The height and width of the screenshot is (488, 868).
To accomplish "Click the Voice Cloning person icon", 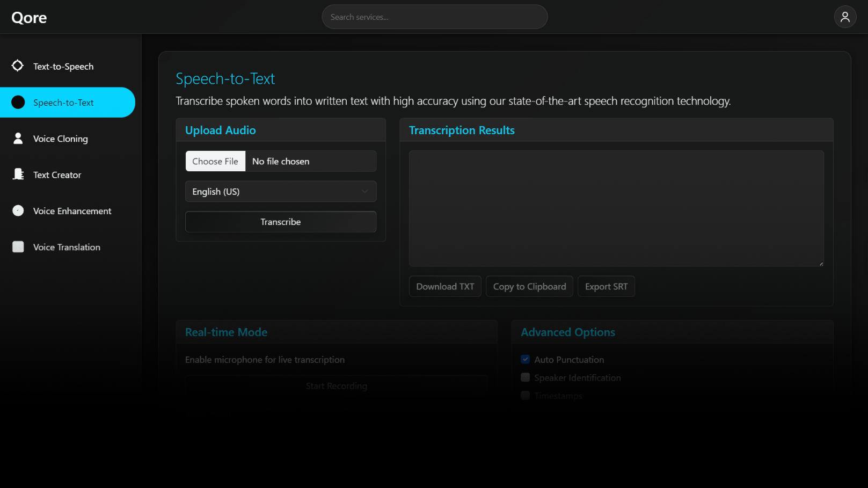I will 18,139.
